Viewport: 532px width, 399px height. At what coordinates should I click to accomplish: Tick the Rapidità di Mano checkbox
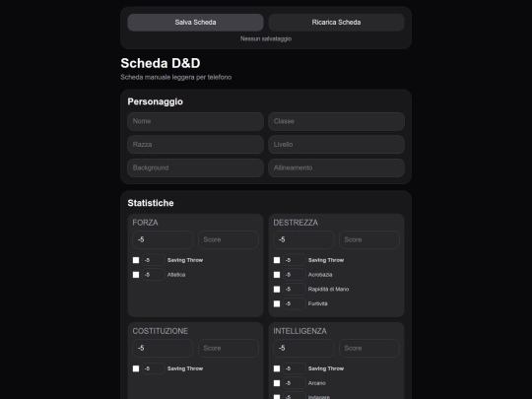277,290
